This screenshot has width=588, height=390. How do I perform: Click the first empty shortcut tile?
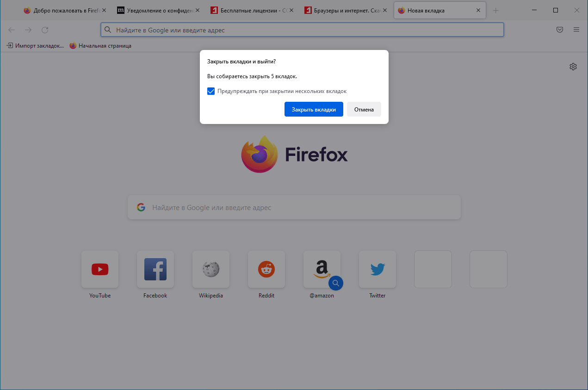433,269
